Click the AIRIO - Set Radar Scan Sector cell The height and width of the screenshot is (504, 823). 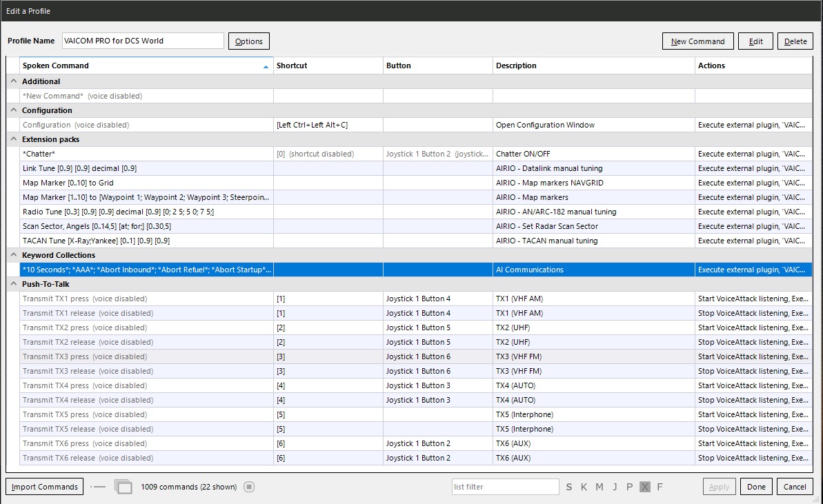click(x=594, y=226)
